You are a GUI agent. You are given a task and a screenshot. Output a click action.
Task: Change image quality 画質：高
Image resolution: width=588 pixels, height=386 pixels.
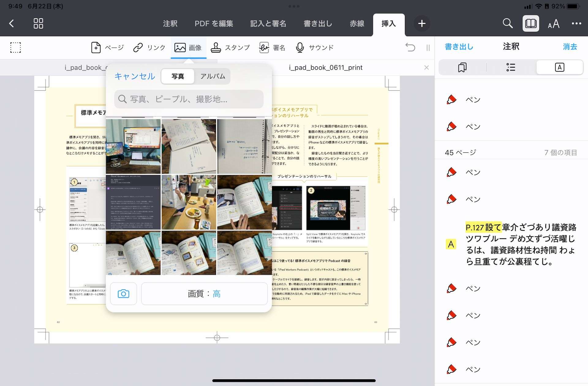[x=204, y=294]
